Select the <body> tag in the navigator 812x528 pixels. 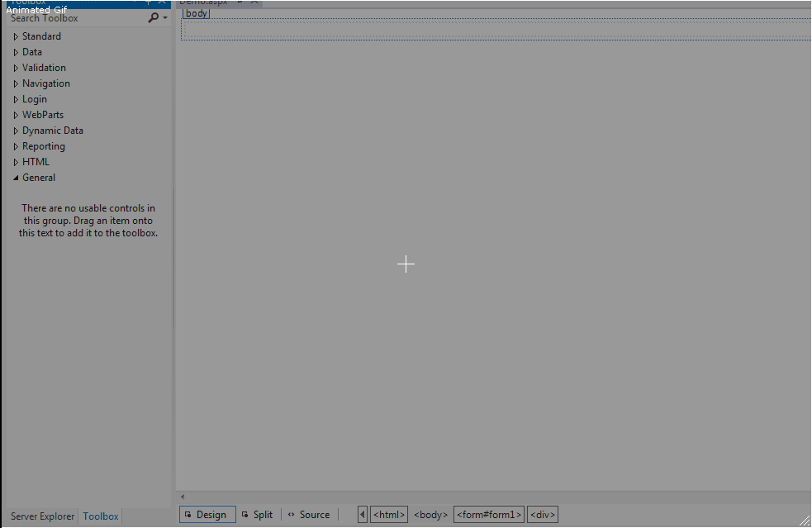pos(430,515)
